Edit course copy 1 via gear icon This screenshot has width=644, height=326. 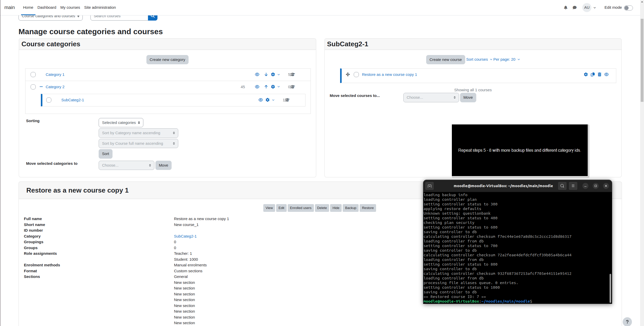tap(586, 75)
